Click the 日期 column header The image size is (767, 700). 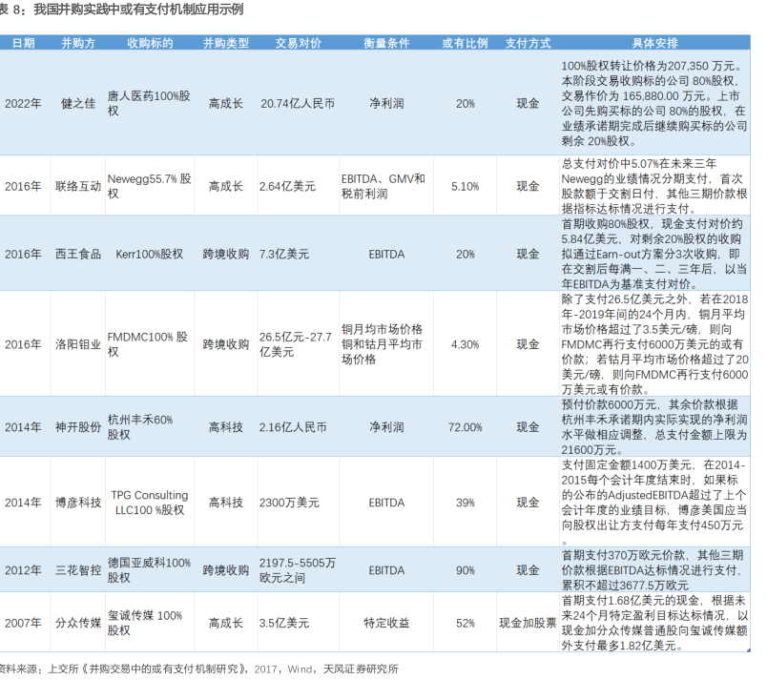tap(22, 44)
